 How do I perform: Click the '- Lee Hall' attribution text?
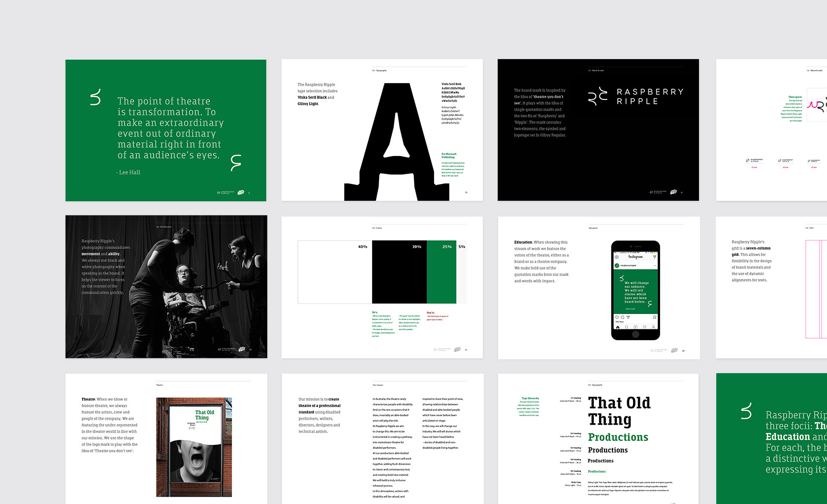pos(128,172)
